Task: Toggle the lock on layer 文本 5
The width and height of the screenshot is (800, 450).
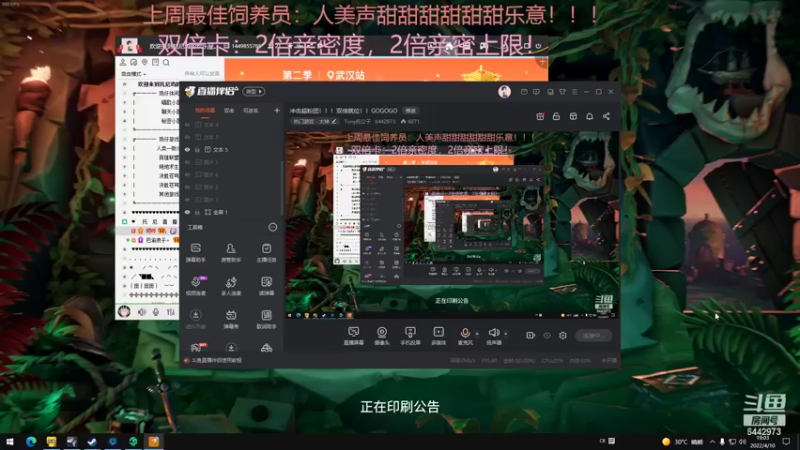Action: [x=197, y=149]
